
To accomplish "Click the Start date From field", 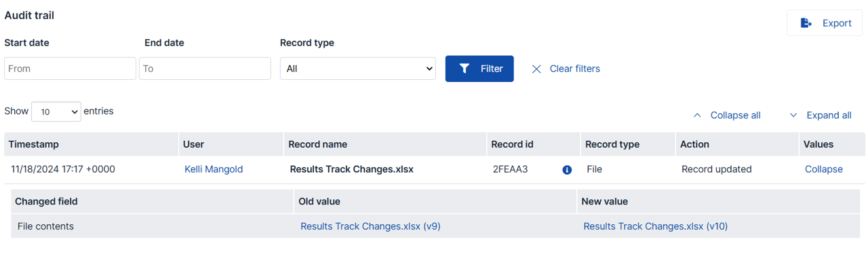I will [71, 68].
